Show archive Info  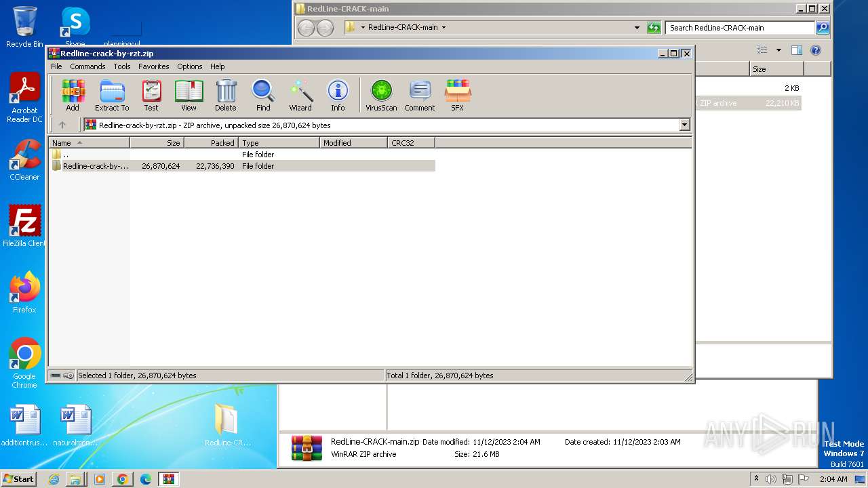click(x=338, y=95)
